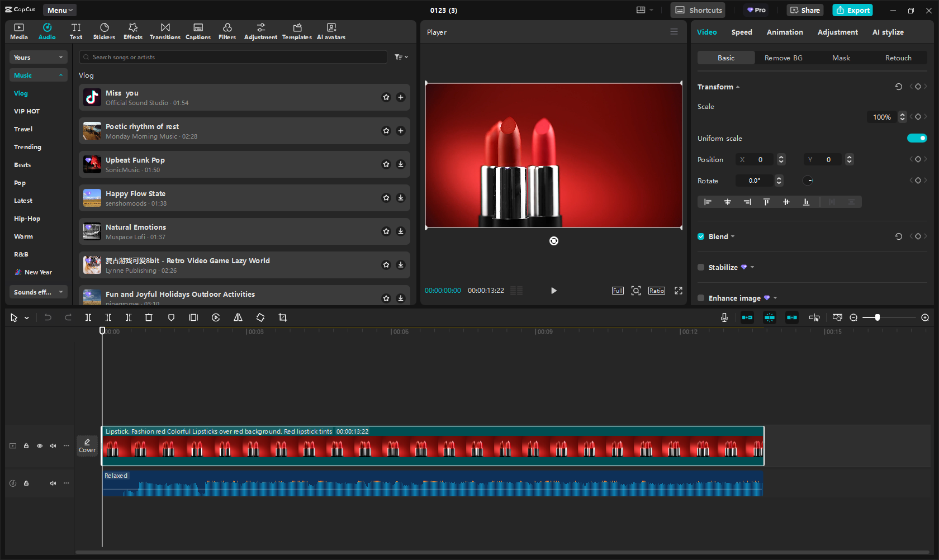
Task: Download the Upbeat Funk Pop track
Action: tap(401, 164)
